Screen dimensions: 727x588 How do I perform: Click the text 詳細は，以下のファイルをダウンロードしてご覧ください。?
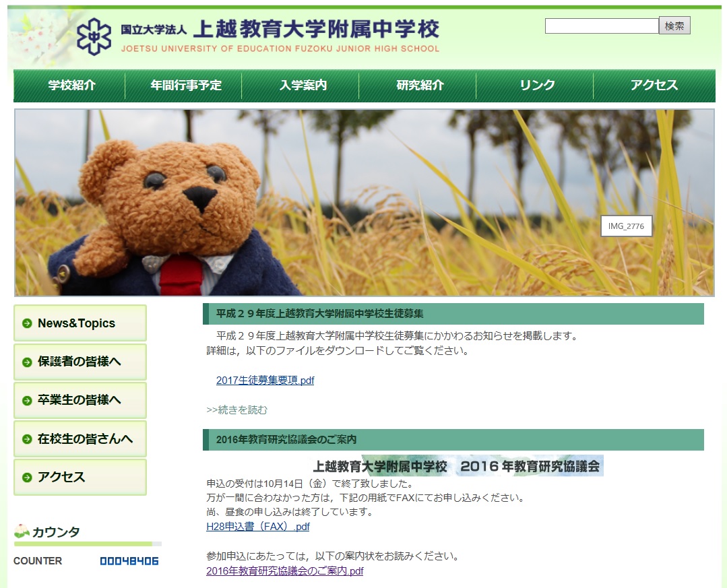[338, 351]
